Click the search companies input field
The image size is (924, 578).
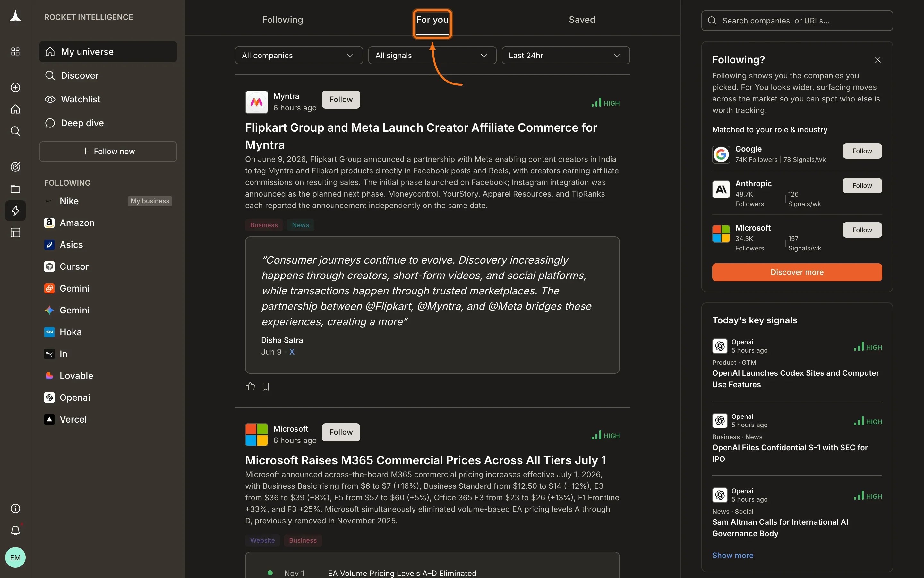797,21
